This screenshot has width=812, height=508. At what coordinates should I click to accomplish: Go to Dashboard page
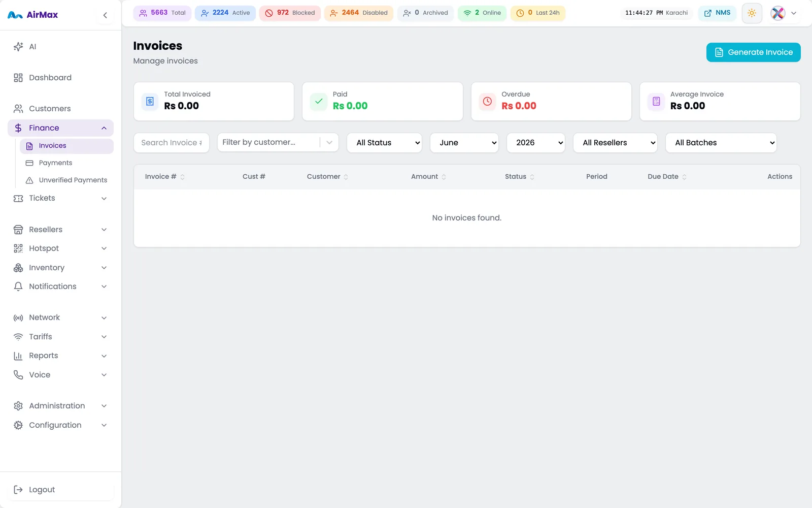(61, 78)
